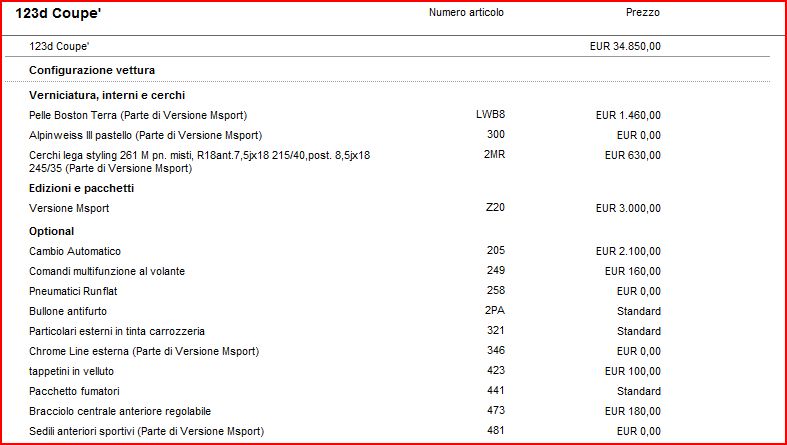This screenshot has height=445, width=787.
Task: Select the 'Pacchetto fumatori' row
Action: 74,391
